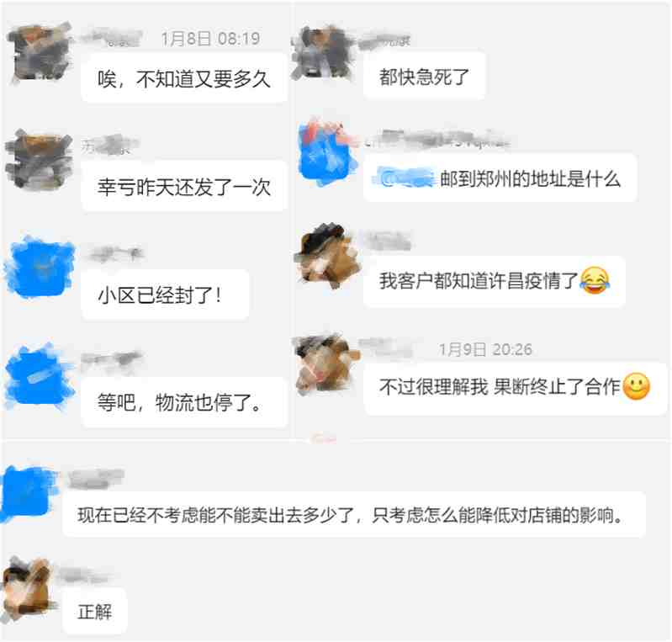Viewport: 672px width, 642px height.
Task: Click the '1月9日 20:26' timestamp
Action: coord(485,349)
